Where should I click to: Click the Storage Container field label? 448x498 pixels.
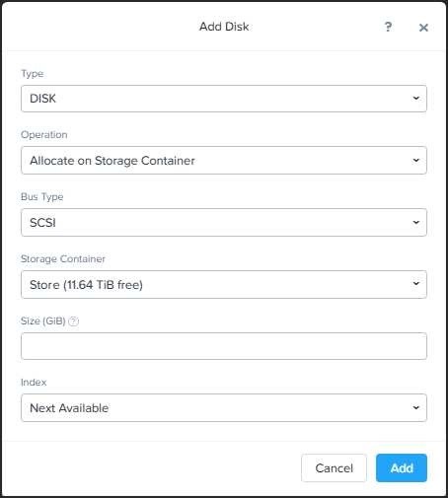[63, 259]
